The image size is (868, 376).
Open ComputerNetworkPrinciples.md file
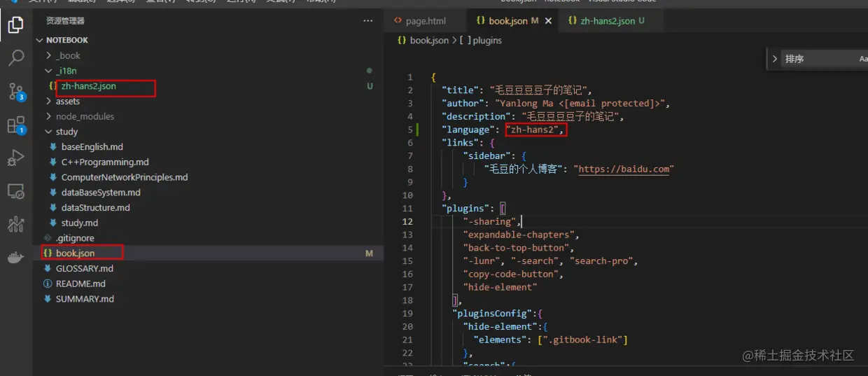click(125, 177)
